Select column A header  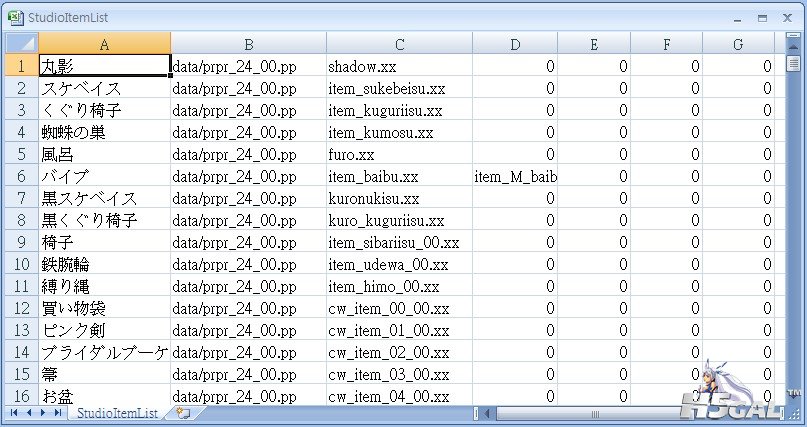tap(104, 43)
